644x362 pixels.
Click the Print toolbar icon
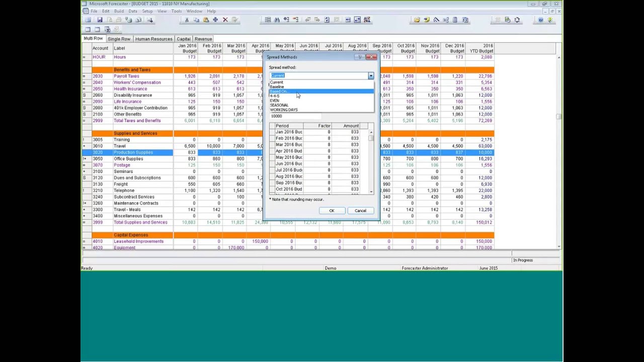(119, 20)
